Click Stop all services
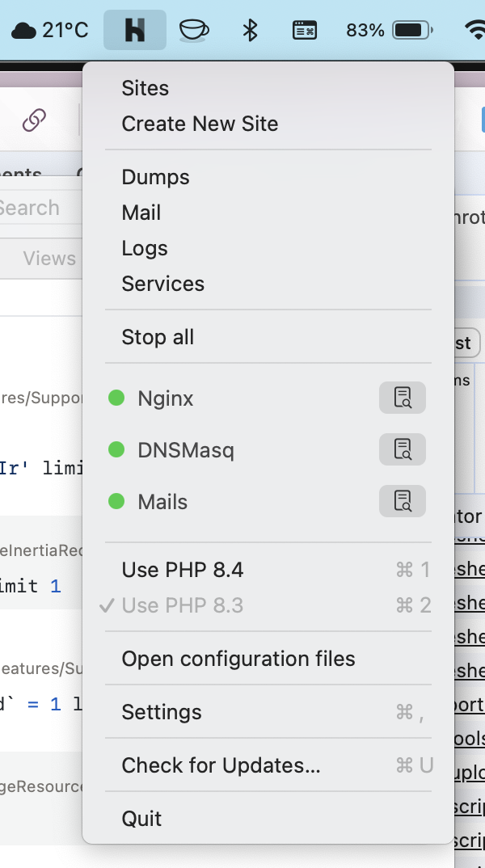Image resolution: width=485 pixels, height=868 pixels. (x=158, y=337)
